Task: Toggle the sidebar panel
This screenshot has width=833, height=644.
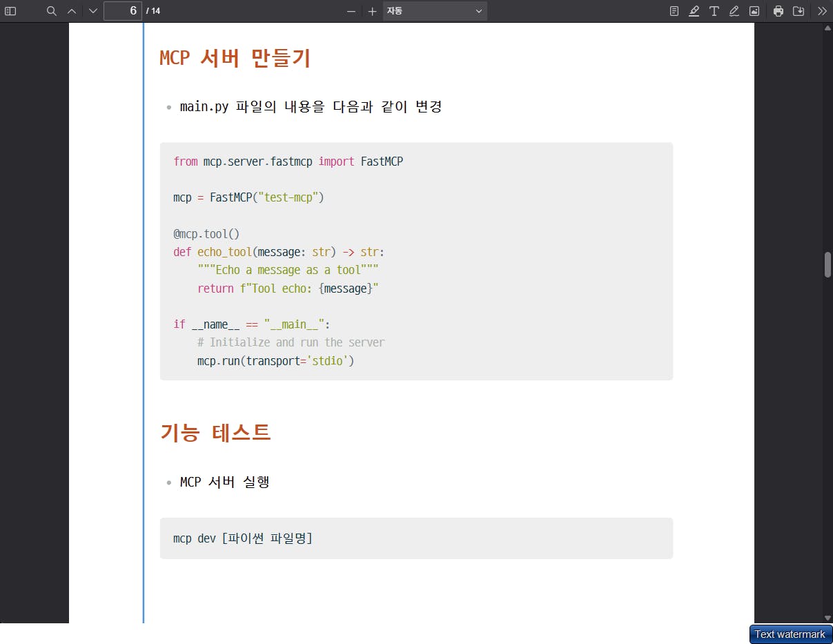Action: (x=10, y=11)
